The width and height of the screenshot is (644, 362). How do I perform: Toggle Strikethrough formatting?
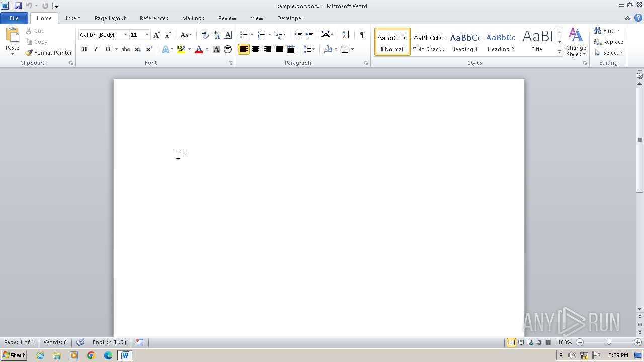pyautogui.click(x=126, y=49)
